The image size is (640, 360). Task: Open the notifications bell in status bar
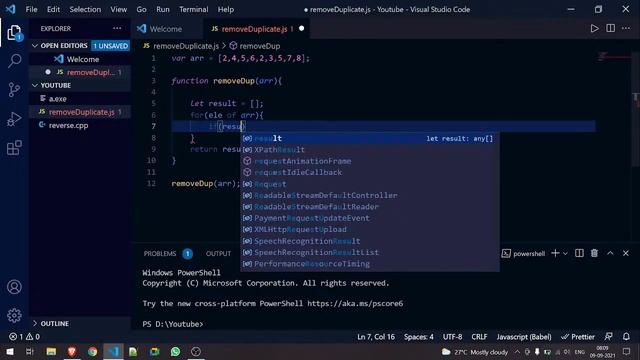[626, 337]
